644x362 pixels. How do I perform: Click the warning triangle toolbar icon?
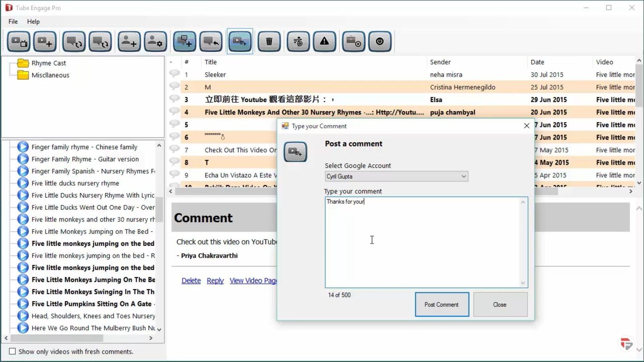click(x=324, y=42)
